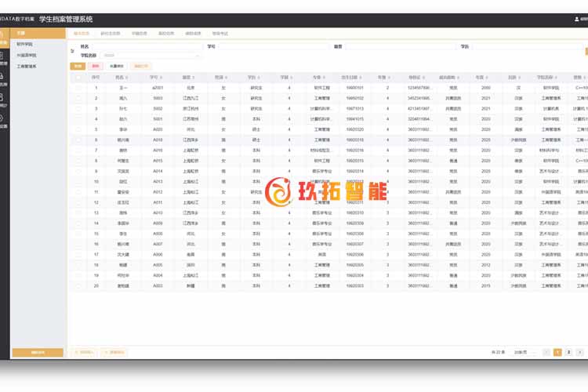Viewport: 588px width, 392px height.
Task: Open the page size dropdown (20条/页)
Action: [524, 352]
